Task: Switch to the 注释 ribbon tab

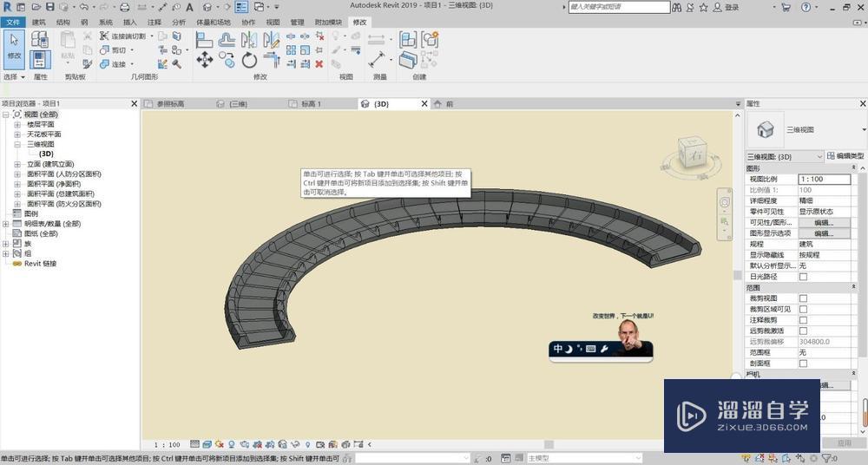Action: 155,23
